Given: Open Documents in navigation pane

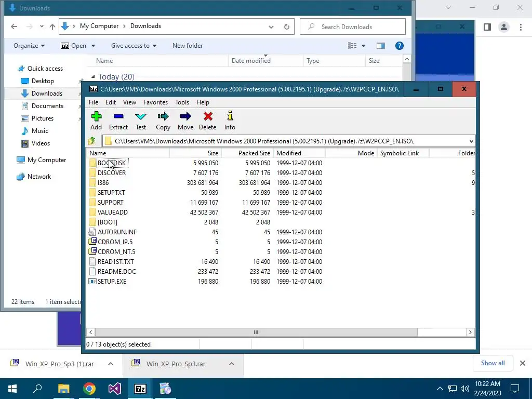Looking at the screenshot, I should [x=47, y=106].
